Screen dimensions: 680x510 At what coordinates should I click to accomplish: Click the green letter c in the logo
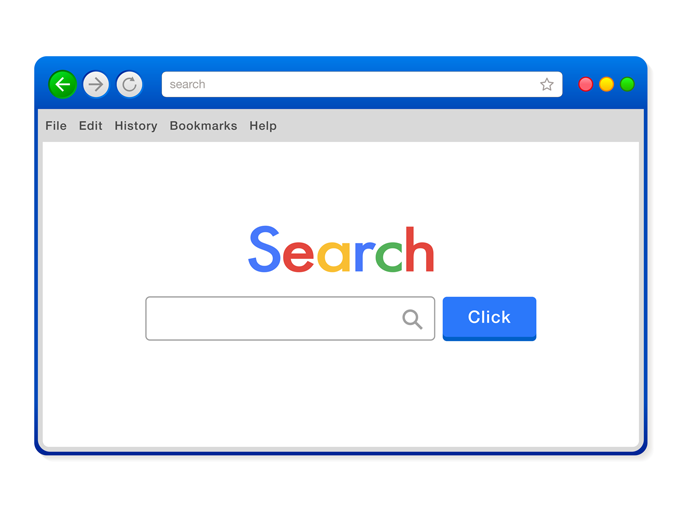(x=389, y=256)
